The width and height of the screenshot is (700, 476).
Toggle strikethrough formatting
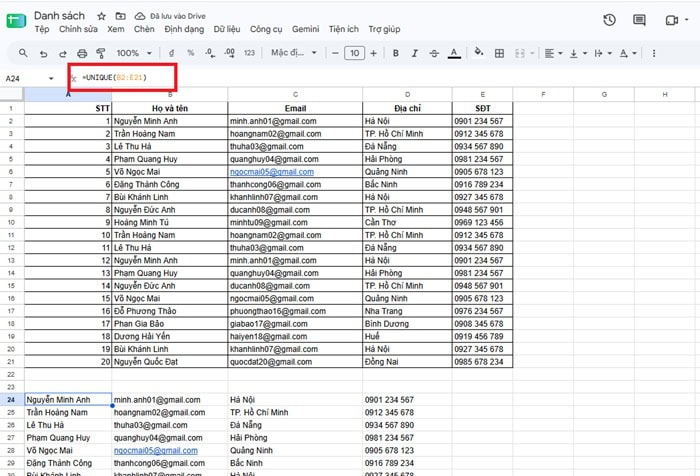(434, 53)
